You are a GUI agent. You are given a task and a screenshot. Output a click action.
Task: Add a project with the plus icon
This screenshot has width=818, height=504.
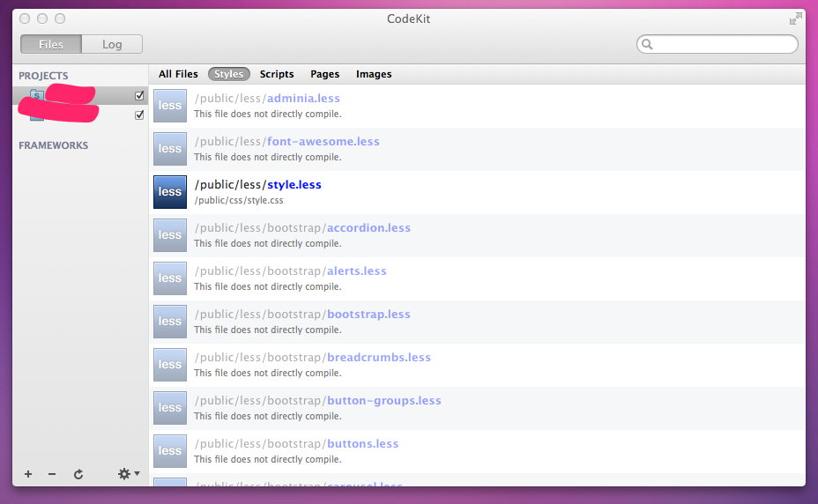point(28,474)
